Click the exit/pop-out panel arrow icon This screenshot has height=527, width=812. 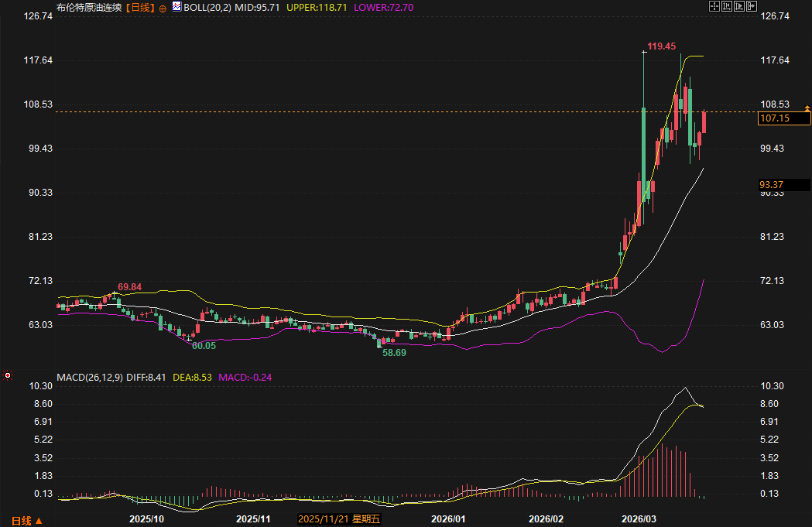point(752,6)
